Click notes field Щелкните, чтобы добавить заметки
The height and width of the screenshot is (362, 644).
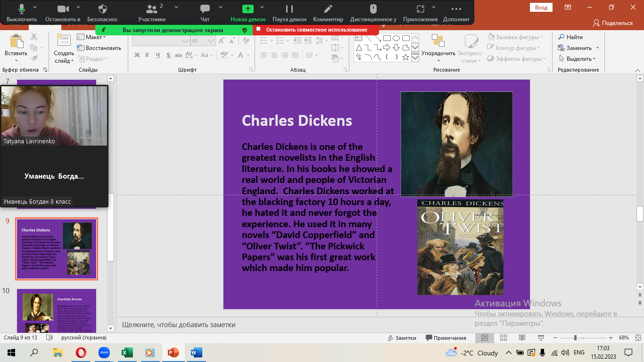[179, 325]
